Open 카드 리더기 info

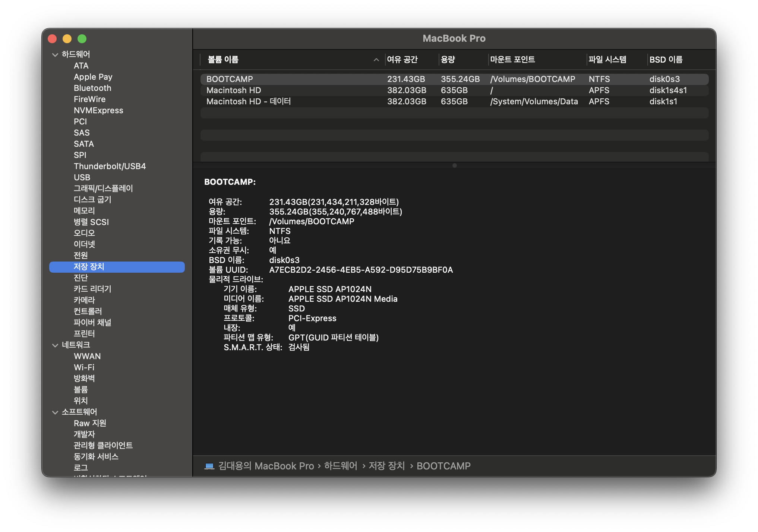tap(92, 289)
